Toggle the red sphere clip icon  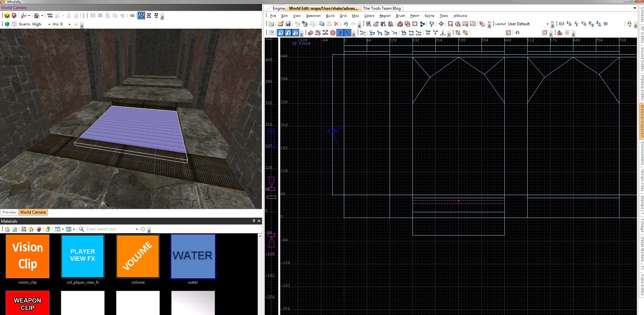(333, 33)
